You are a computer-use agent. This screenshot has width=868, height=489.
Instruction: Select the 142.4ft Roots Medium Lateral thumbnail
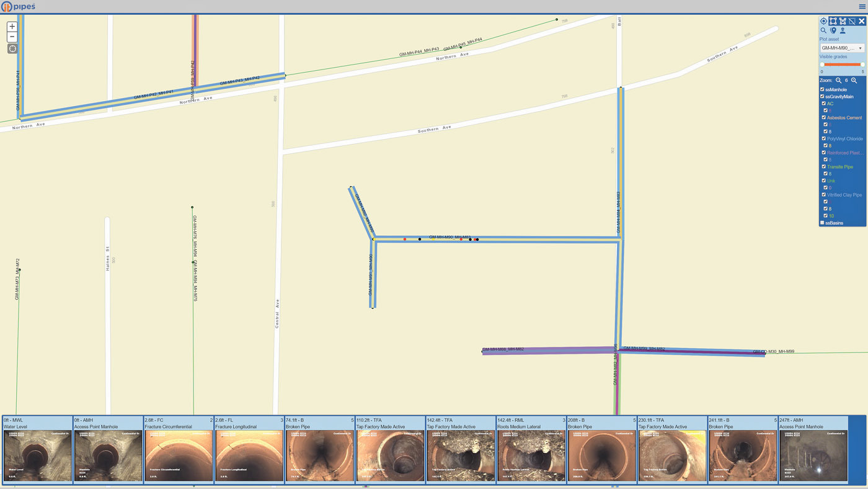[x=531, y=456]
